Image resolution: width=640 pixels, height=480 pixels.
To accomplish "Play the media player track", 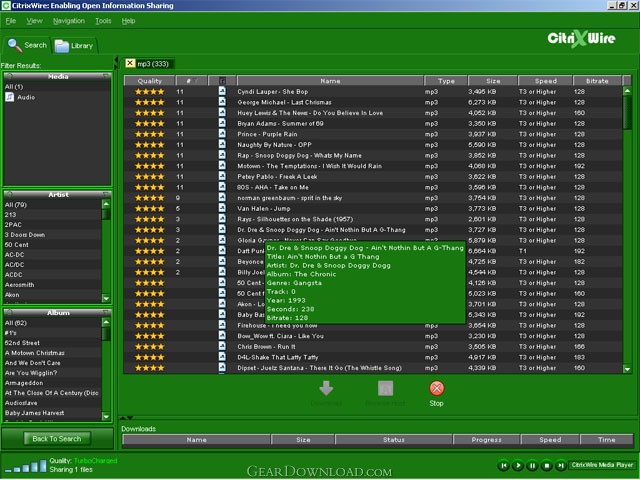I will click(518, 465).
